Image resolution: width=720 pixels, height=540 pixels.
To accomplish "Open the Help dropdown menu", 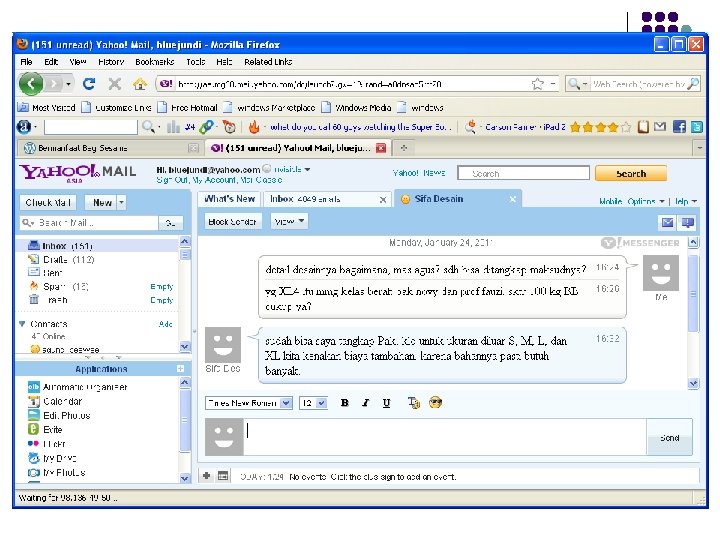I will point(686,201).
